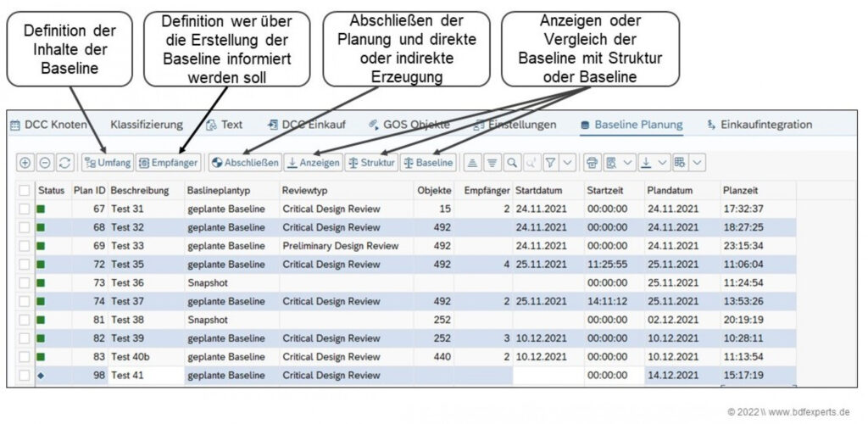Viewport: 868px width, 424px height.
Task: Select the checkbox for Test 32 row
Action: [25, 227]
